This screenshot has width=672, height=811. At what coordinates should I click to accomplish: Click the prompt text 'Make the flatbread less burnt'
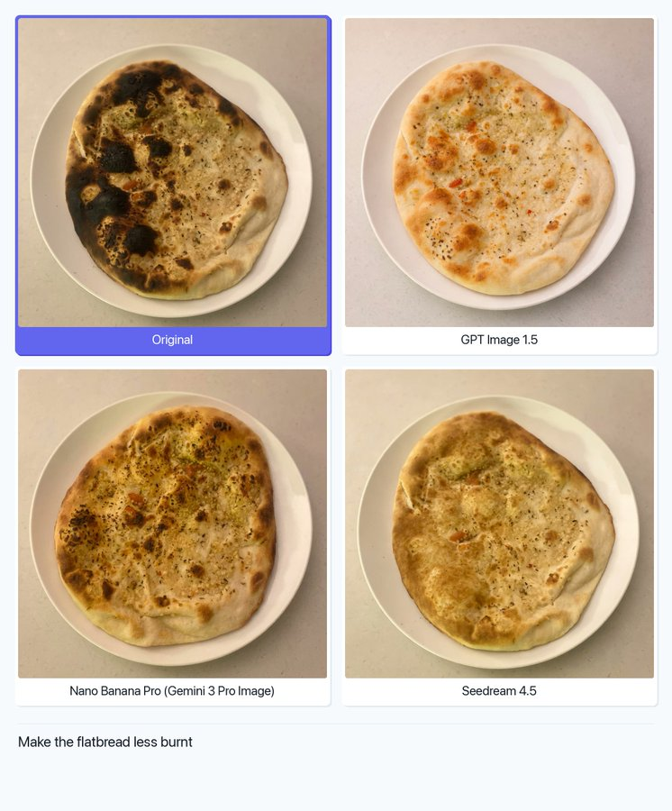[104, 742]
